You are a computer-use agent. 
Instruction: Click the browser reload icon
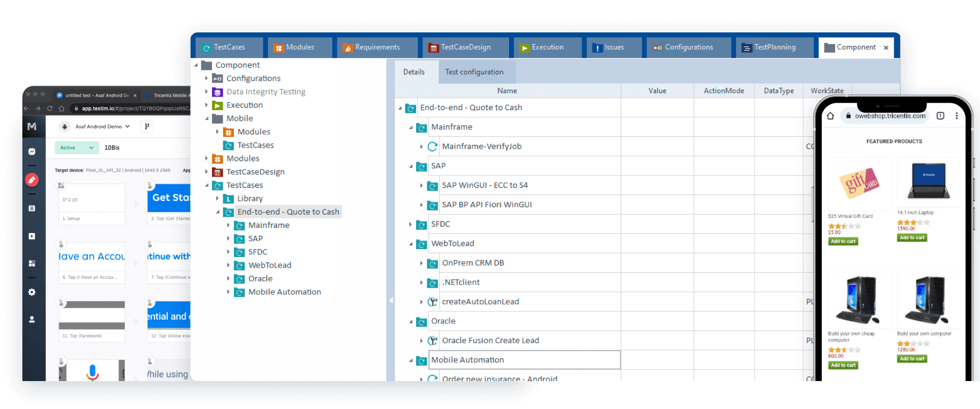point(50,108)
